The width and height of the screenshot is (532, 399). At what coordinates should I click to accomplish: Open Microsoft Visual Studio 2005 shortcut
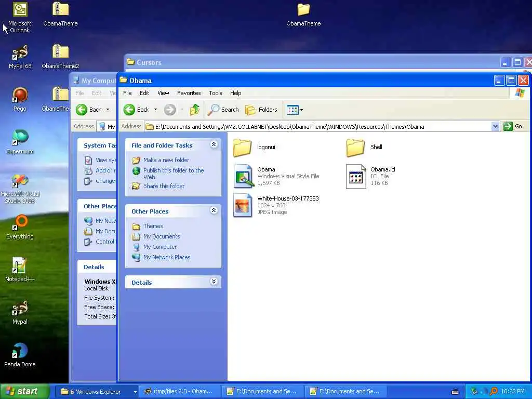20,189
